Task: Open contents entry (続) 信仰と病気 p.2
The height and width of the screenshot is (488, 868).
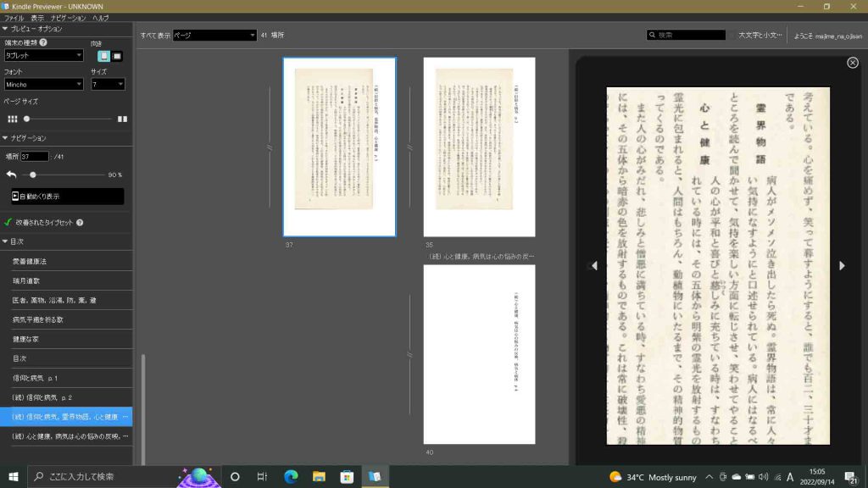Action: point(66,397)
